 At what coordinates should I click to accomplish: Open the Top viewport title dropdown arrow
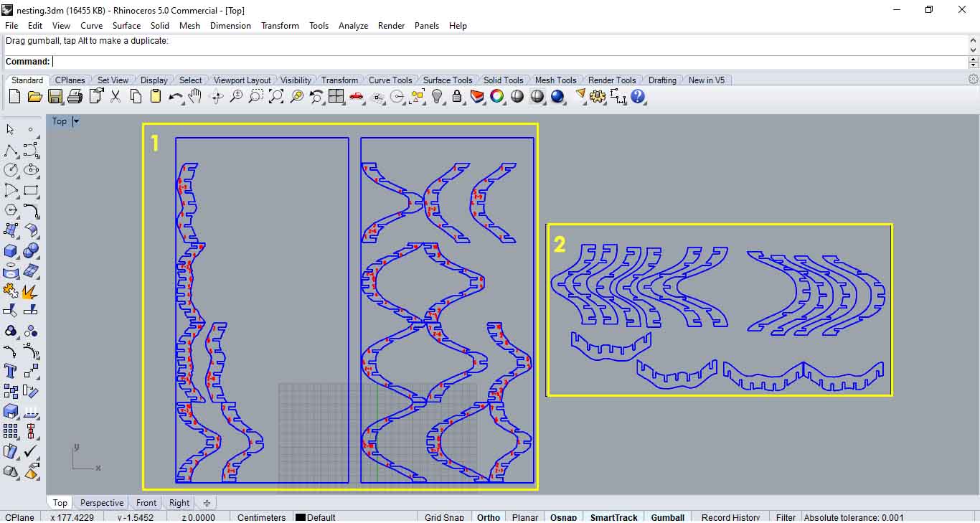click(x=76, y=121)
